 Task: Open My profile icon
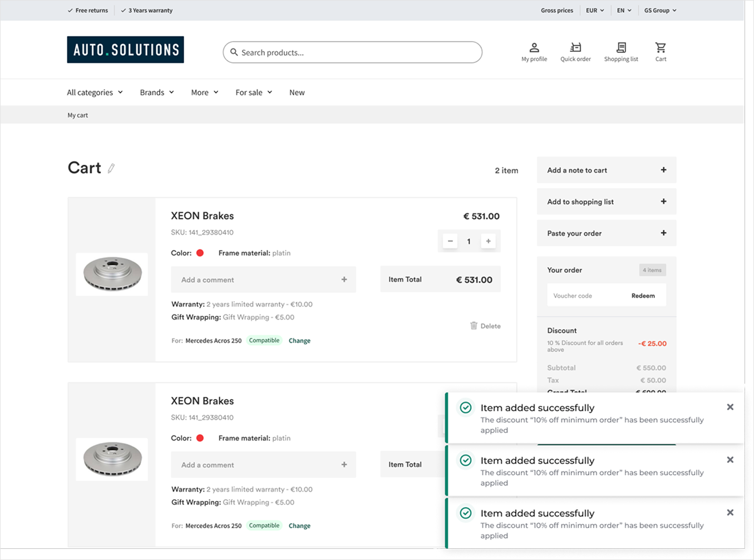coord(534,48)
